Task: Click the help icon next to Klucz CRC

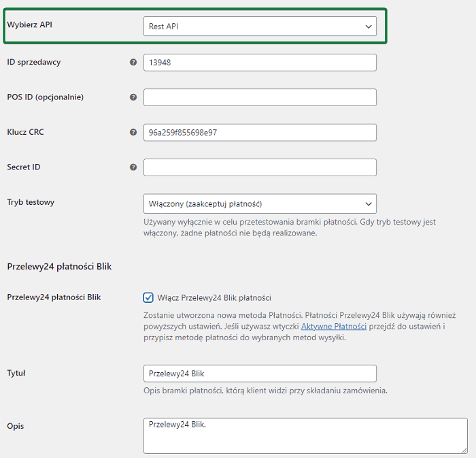Action: [133, 132]
